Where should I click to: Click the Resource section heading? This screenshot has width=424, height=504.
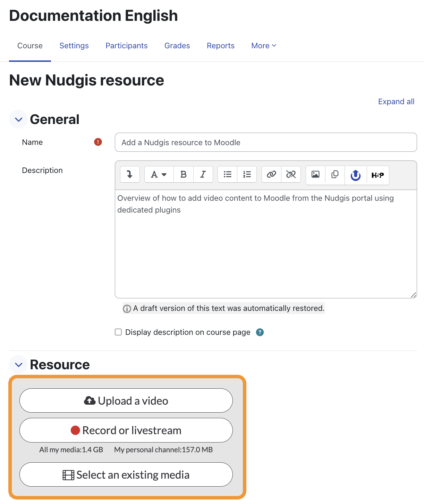(x=60, y=365)
